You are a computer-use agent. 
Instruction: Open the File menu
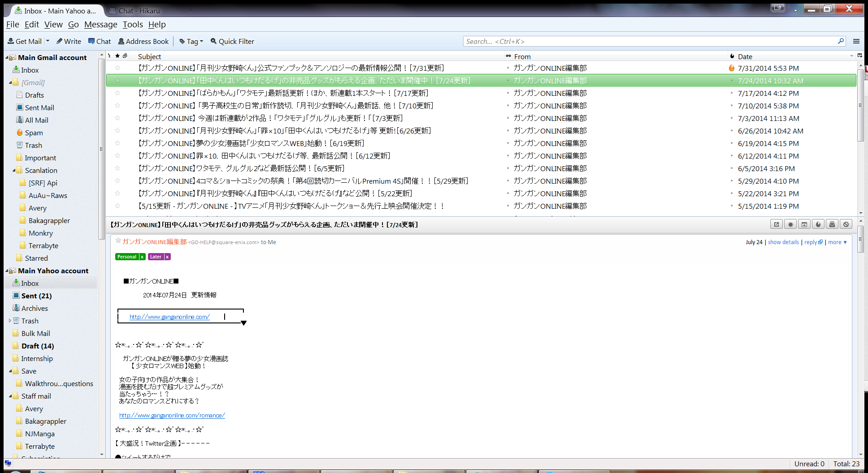[13, 25]
